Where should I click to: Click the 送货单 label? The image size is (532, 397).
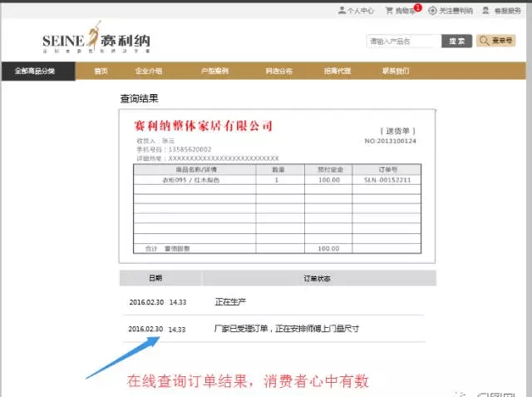397,132
